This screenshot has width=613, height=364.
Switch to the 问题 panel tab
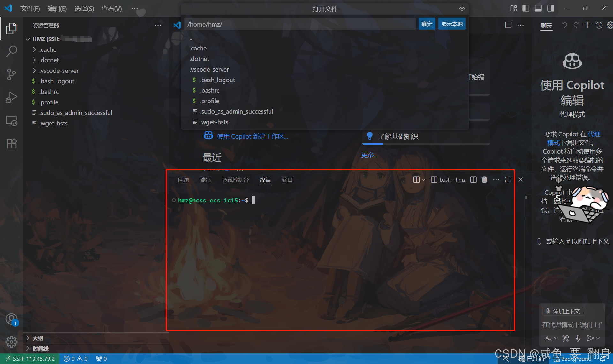click(183, 180)
